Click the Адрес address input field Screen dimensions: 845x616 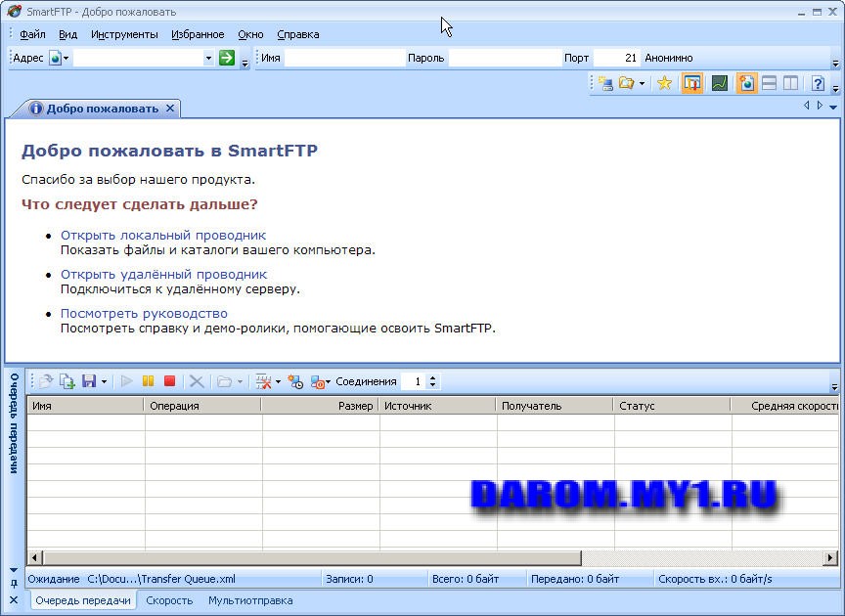(139, 58)
